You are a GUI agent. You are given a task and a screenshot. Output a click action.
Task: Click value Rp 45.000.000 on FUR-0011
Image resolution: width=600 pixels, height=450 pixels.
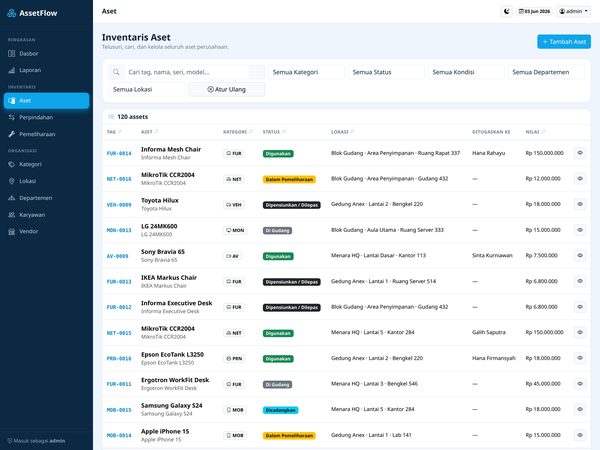click(x=543, y=384)
